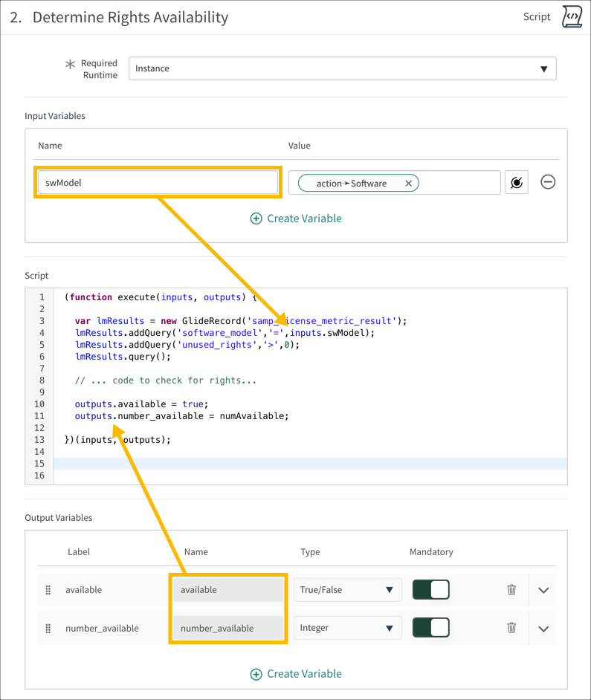Click the Determine Rights Availability title
The width and height of the screenshot is (591, 700).
pyautogui.click(x=130, y=17)
